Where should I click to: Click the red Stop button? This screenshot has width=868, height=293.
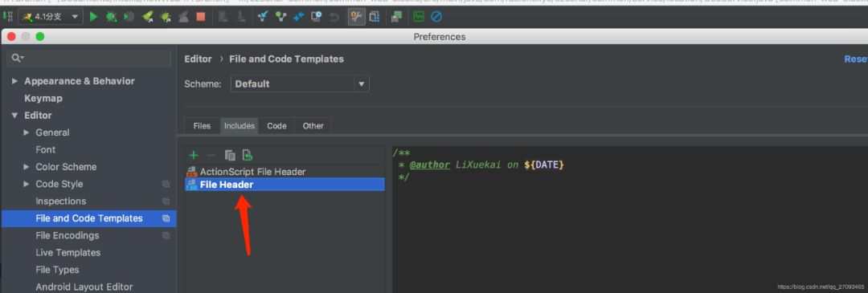(x=200, y=17)
